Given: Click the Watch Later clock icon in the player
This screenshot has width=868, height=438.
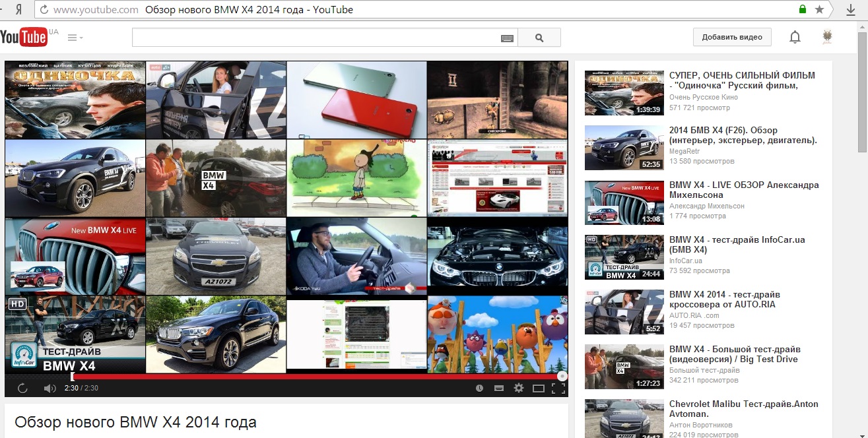Looking at the screenshot, I should click(479, 388).
